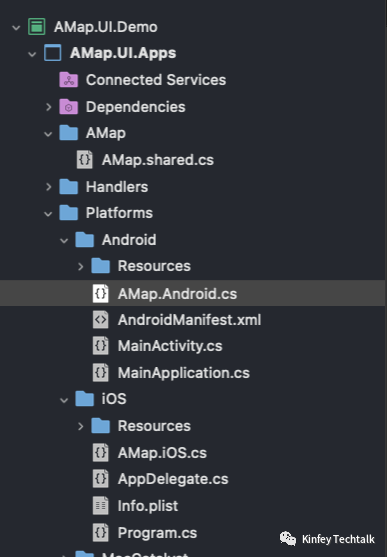Select Connected Services label
Viewport: 387px width, 557px height.
pos(156,80)
